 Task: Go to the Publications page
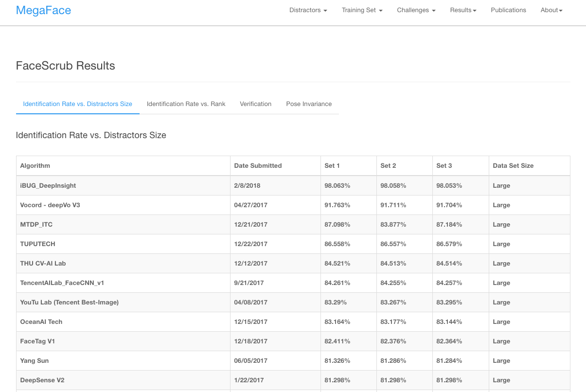[x=508, y=10]
